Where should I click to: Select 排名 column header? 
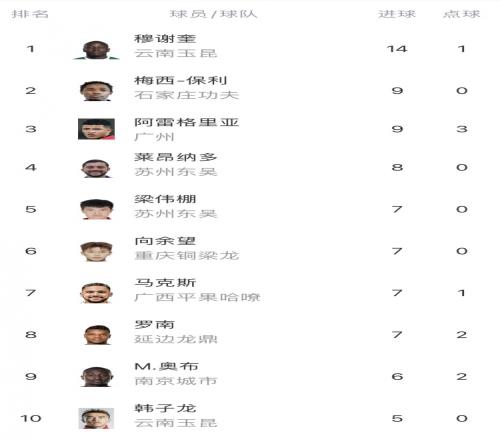(30, 14)
